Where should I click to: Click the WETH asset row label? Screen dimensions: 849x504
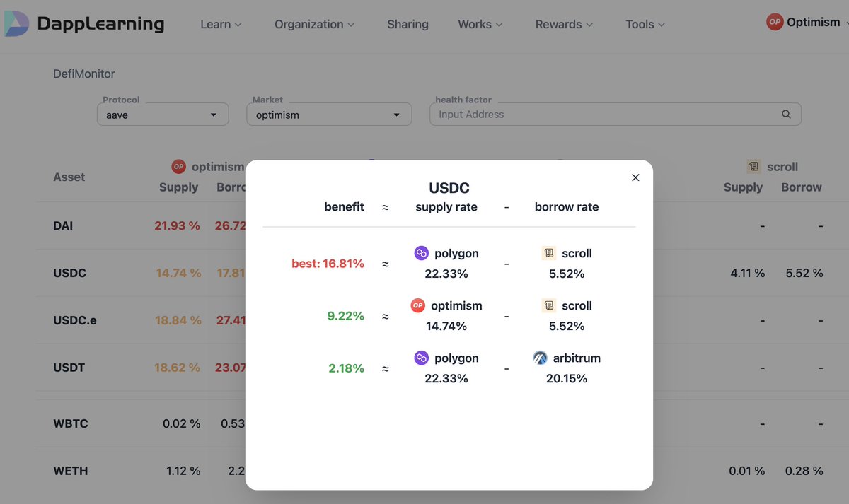tap(71, 471)
